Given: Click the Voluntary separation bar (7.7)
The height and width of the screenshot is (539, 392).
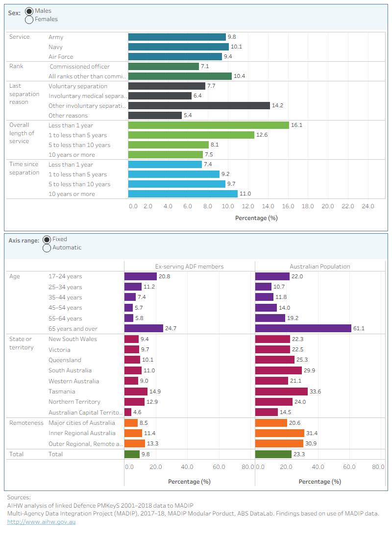Looking at the screenshot, I should tap(167, 86).
